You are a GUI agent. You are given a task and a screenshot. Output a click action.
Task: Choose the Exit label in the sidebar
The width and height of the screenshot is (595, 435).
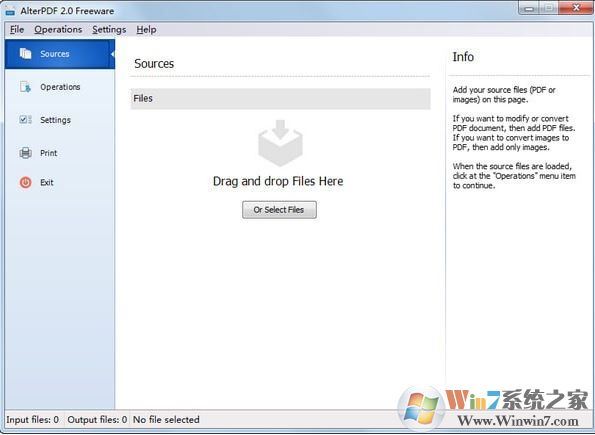click(x=47, y=183)
